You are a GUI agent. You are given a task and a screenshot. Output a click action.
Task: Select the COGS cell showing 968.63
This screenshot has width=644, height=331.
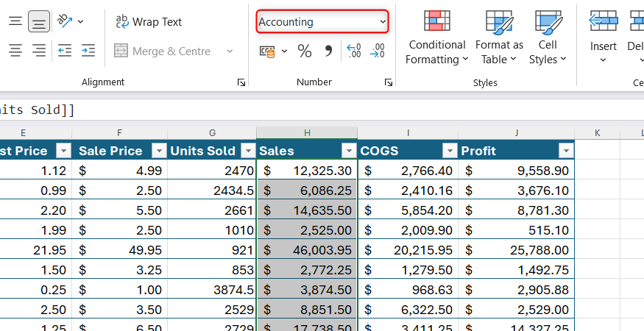(408, 290)
